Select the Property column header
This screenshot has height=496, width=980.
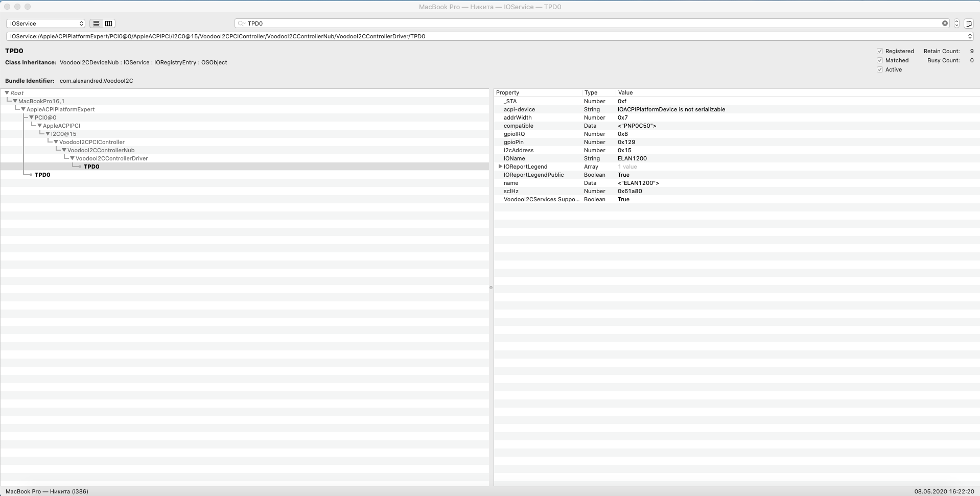click(508, 92)
